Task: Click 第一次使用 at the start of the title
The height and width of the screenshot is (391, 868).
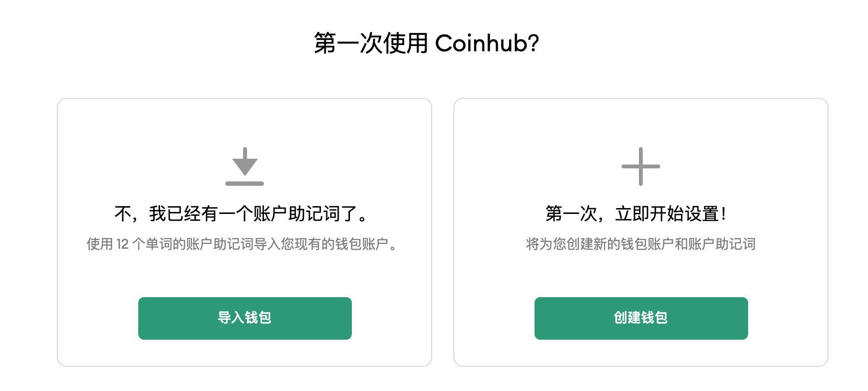Action: click(371, 43)
